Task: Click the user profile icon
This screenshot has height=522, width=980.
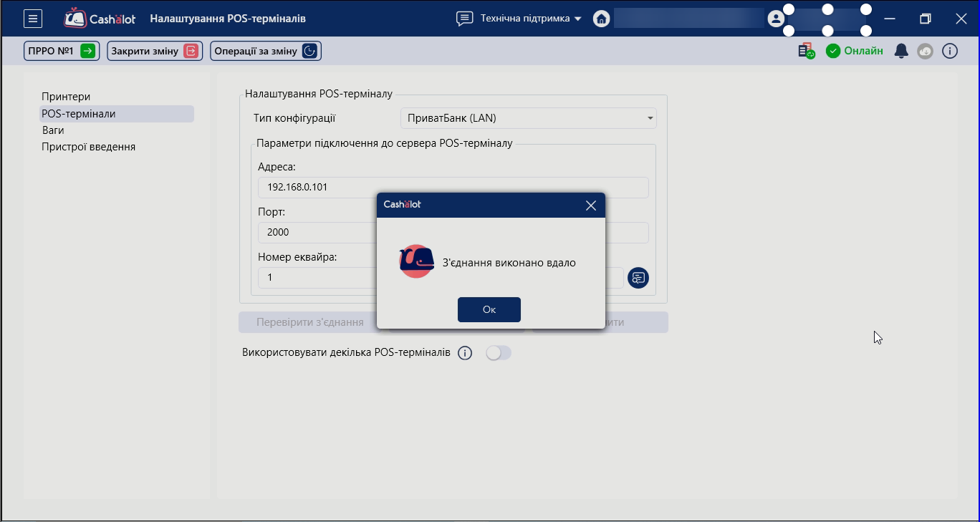Action: coord(775,19)
